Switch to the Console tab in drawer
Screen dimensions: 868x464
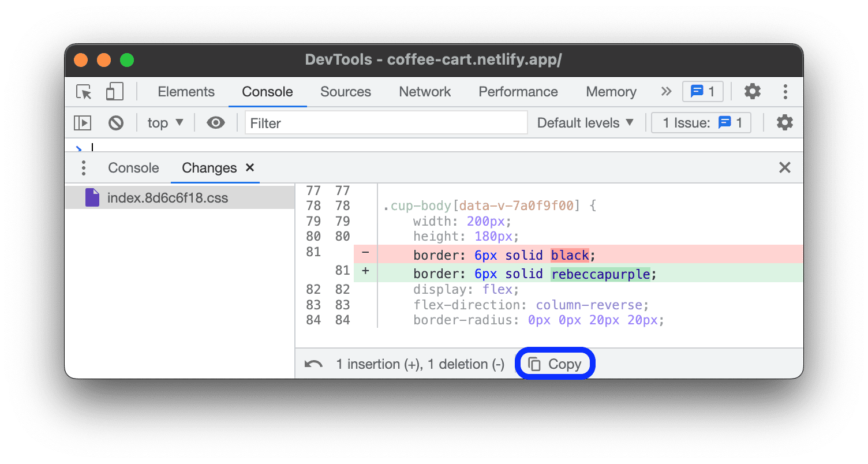pyautogui.click(x=133, y=167)
